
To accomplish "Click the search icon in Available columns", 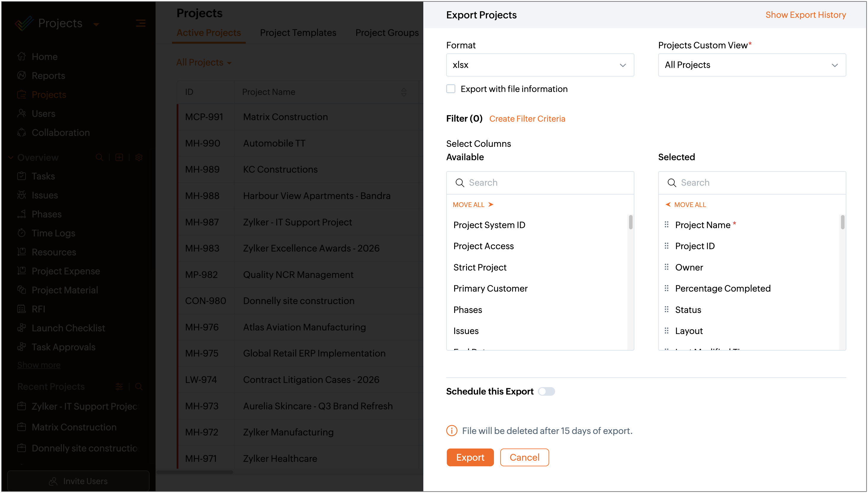I will coord(460,183).
